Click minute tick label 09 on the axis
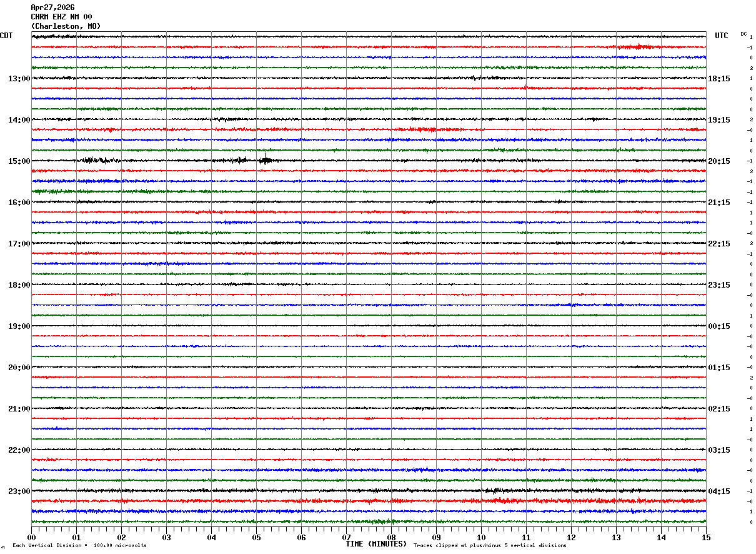 [x=436, y=537]
